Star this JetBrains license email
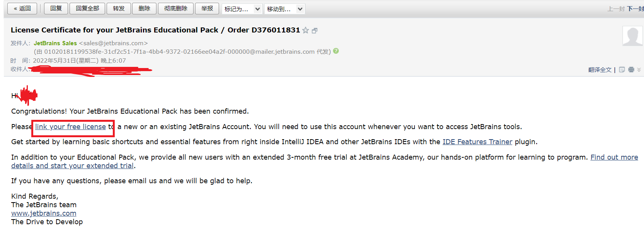 pos(306,30)
